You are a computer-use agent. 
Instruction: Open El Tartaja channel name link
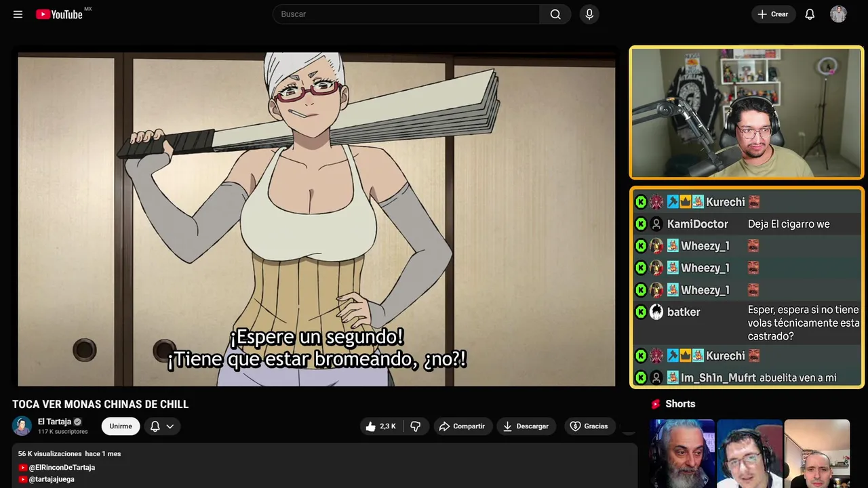point(54,422)
